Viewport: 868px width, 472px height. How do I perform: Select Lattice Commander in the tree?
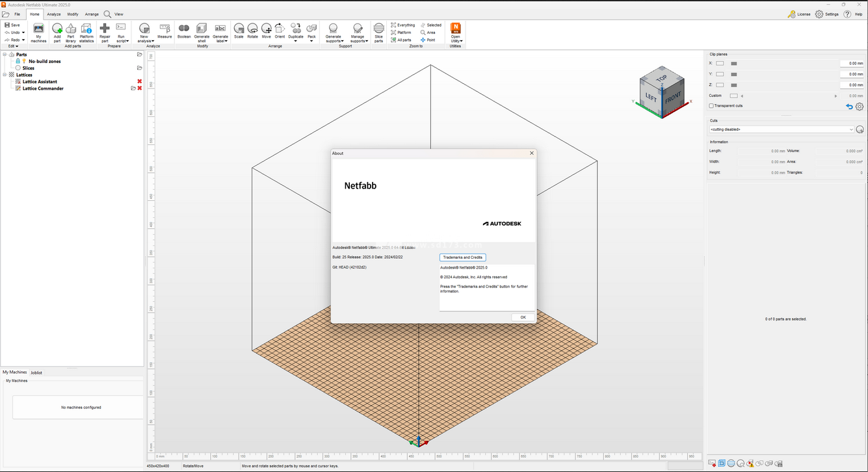pyautogui.click(x=43, y=88)
